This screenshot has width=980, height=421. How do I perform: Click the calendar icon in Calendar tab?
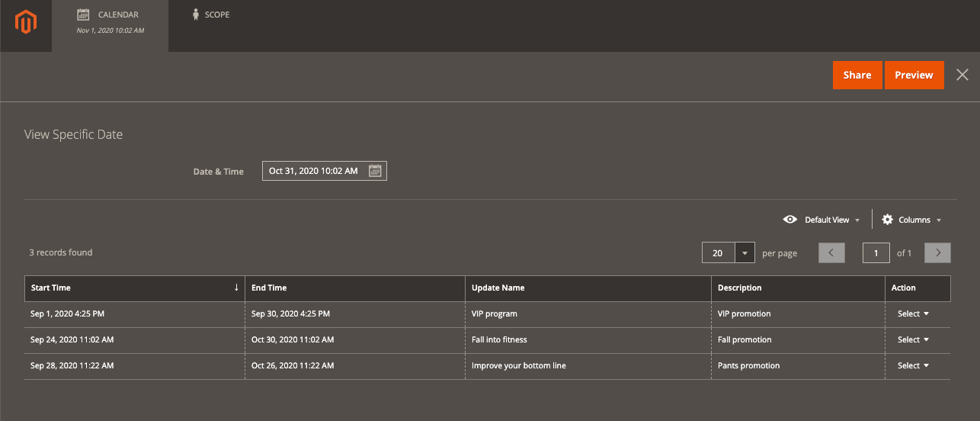(84, 14)
